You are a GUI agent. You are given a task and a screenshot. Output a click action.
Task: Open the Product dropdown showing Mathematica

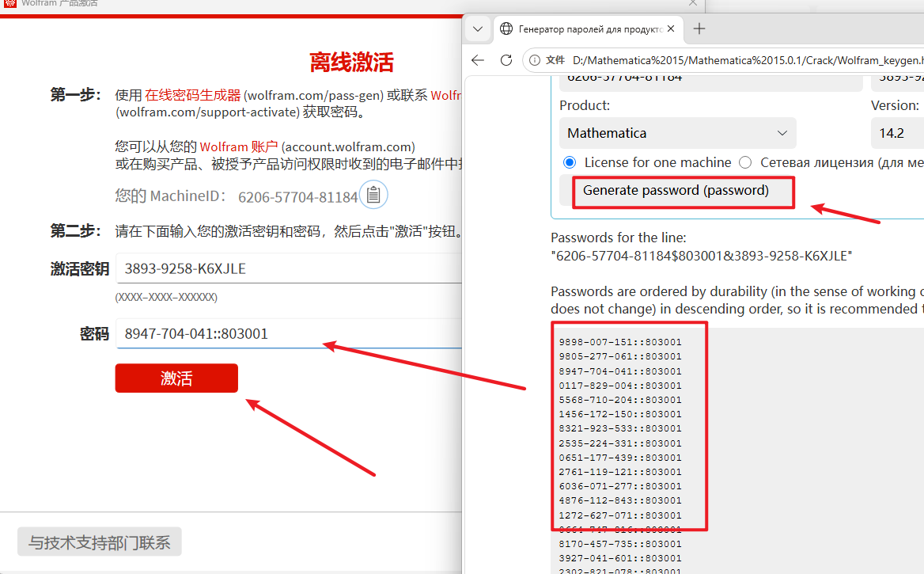[x=678, y=133]
